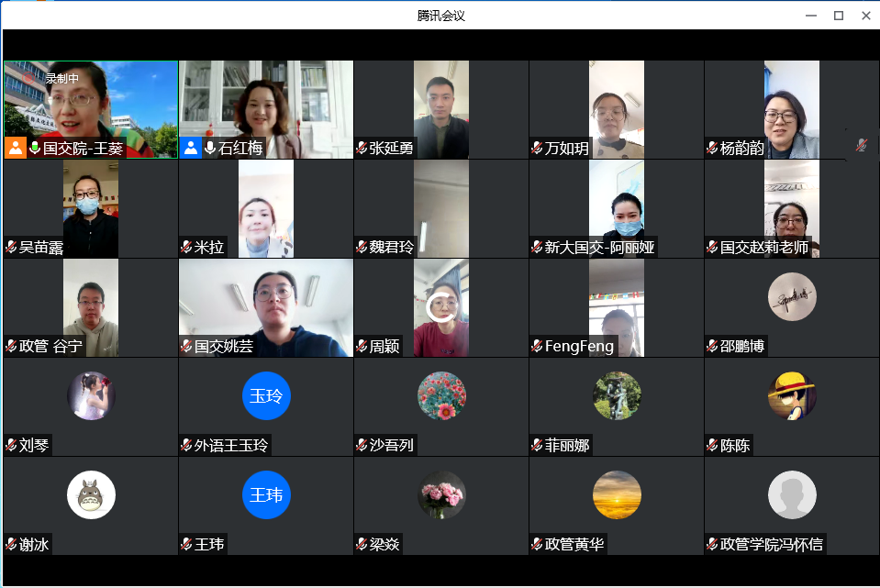
Task: Select the video feed of 杨韵韵
Action: pos(791,109)
